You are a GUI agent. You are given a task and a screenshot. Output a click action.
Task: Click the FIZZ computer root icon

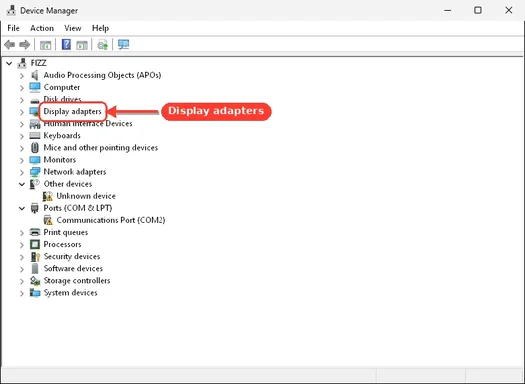coord(22,63)
